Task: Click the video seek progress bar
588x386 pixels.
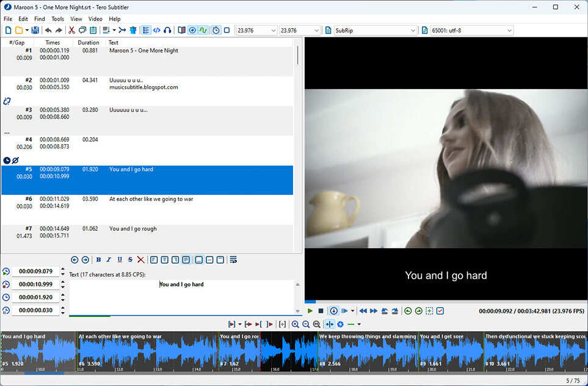Action: pyautogui.click(x=446, y=302)
